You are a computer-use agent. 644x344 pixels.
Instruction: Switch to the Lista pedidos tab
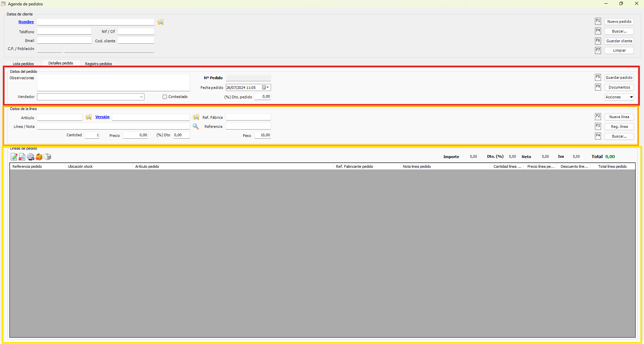23,64
